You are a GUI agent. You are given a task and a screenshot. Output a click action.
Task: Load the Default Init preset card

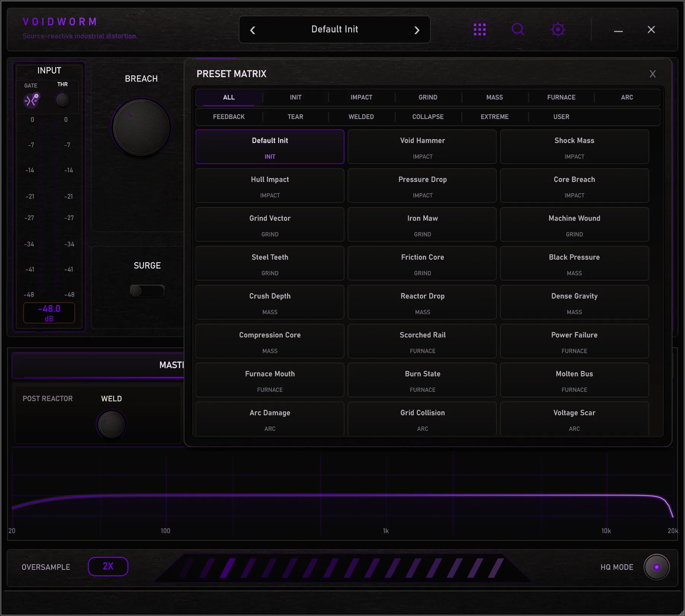pos(270,147)
